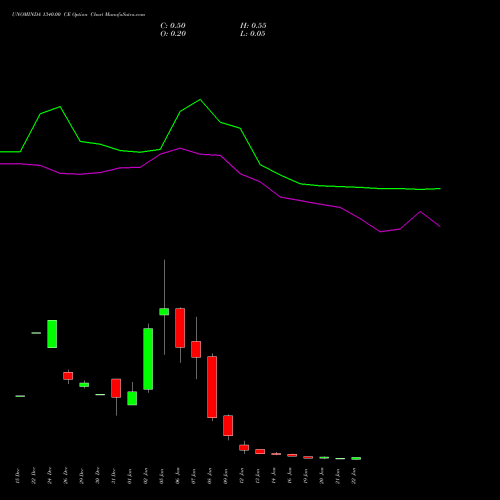Click the 22 Dec date axis label
The image size is (500, 500).
(33, 476)
